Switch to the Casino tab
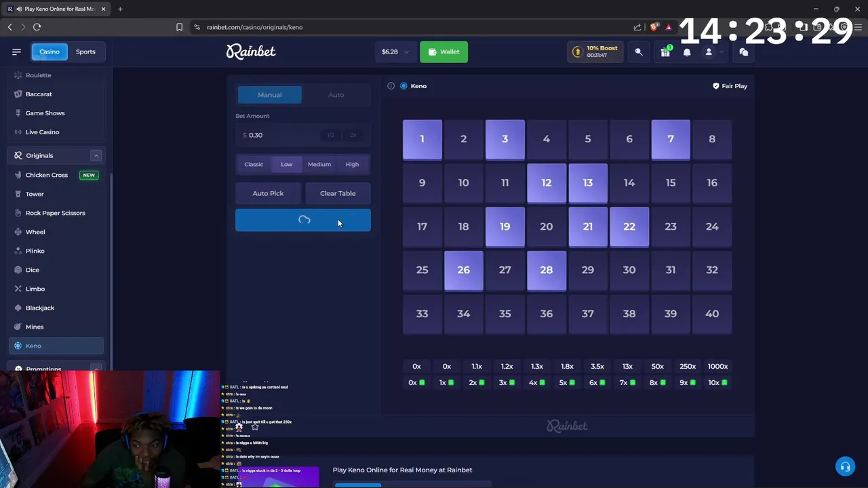The height and width of the screenshot is (488, 868). [x=49, y=52]
